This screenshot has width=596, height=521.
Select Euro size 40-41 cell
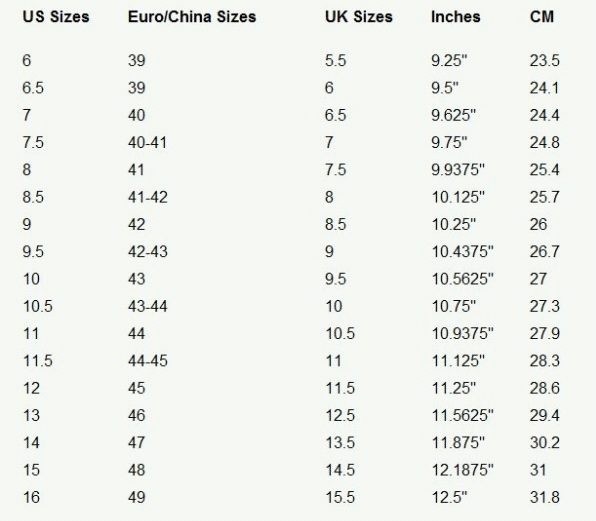[147, 143]
